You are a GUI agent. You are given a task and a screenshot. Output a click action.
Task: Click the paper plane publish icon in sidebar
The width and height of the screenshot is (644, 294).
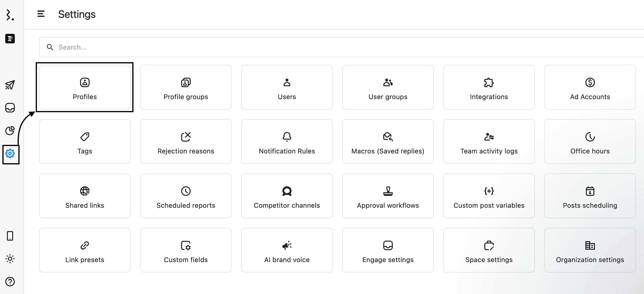[10, 85]
